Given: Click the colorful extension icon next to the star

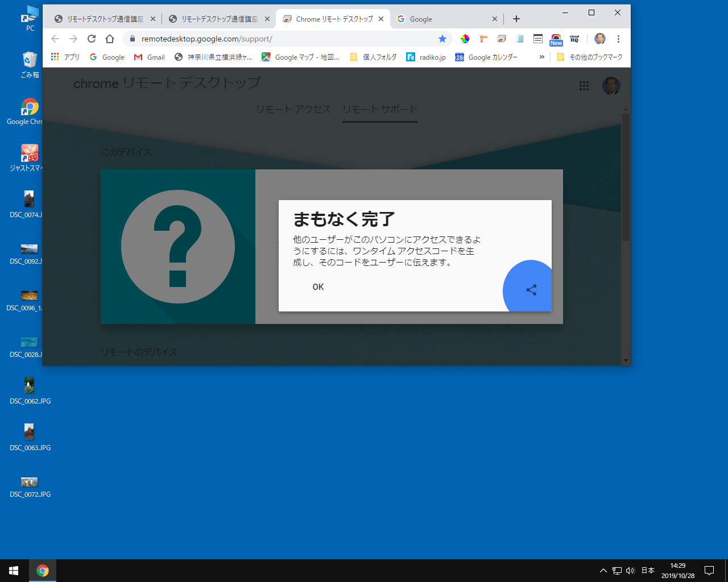Looking at the screenshot, I should [x=465, y=39].
